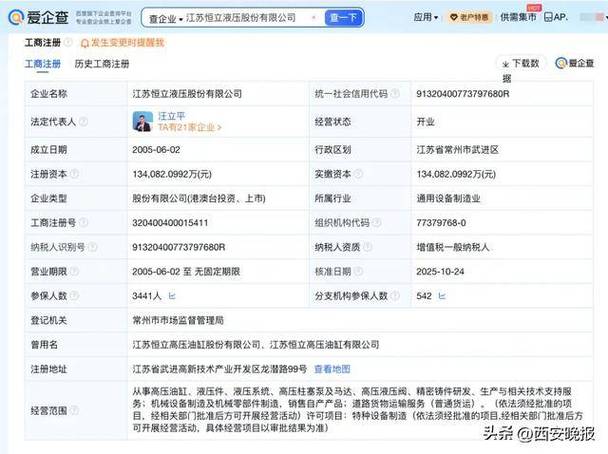Click the 开业 business status value
Viewport: 608px width, 454px height.
coord(425,122)
